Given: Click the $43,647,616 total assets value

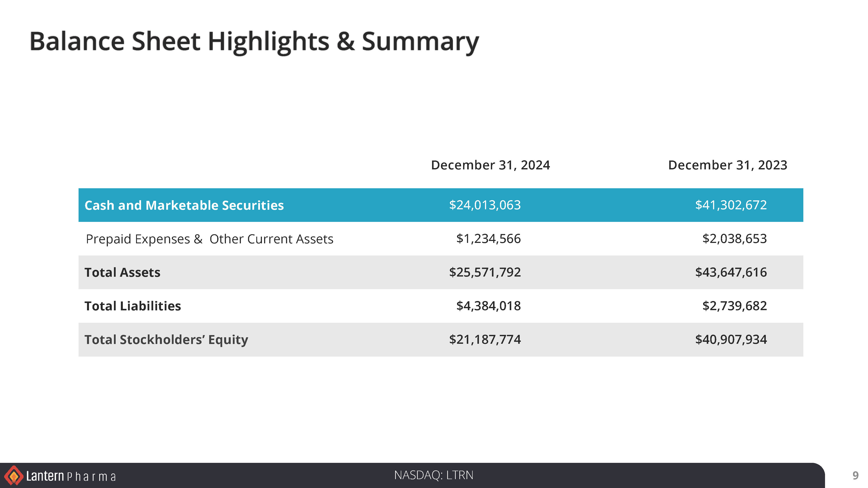Looking at the screenshot, I should tap(731, 272).
